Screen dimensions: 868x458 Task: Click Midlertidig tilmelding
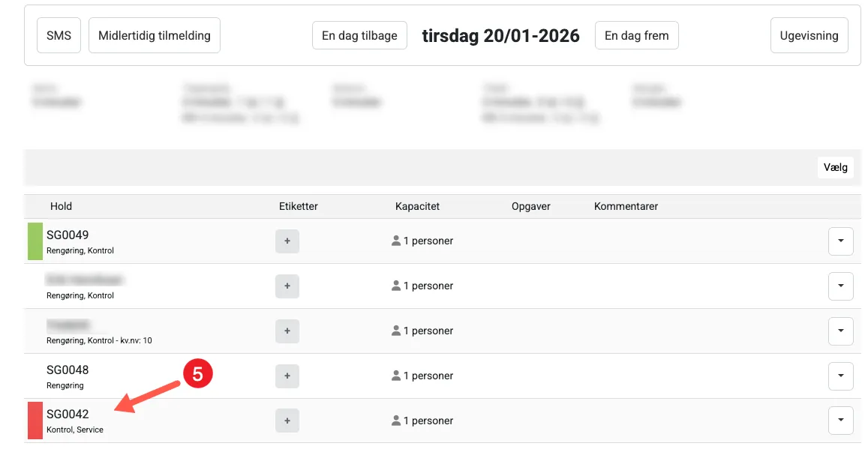point(154,34)
